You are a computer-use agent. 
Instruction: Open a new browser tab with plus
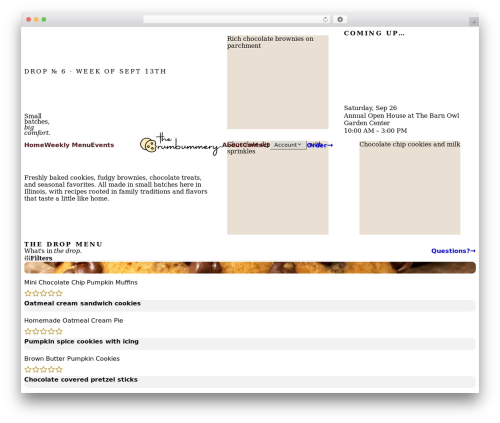click(474, 22)
